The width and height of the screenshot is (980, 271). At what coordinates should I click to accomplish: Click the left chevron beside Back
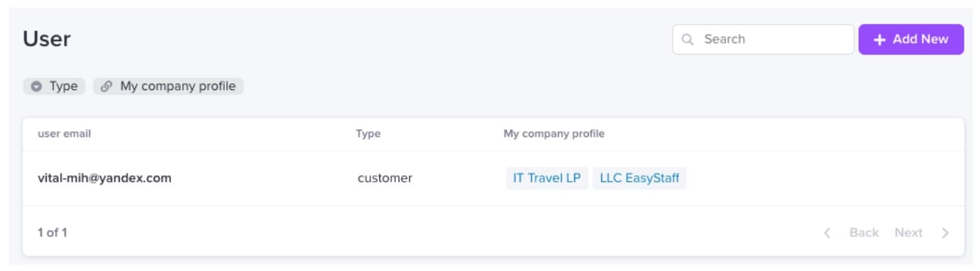tap(827, 233)
